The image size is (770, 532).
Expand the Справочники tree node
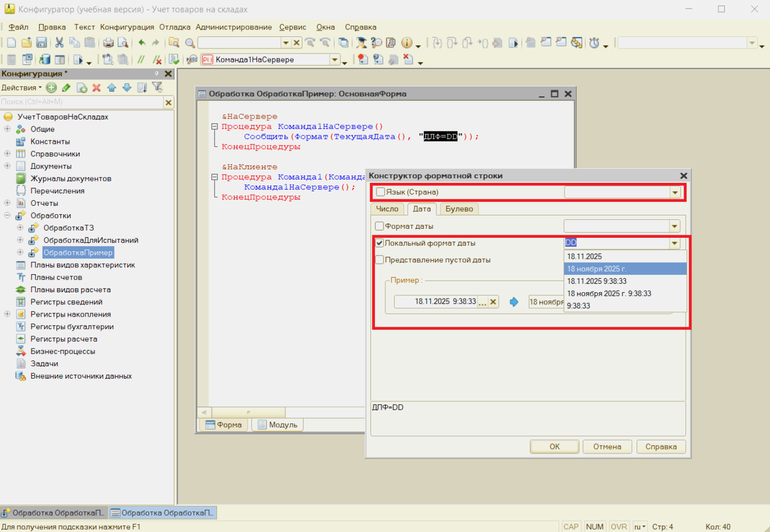click(x=7, y=154)
